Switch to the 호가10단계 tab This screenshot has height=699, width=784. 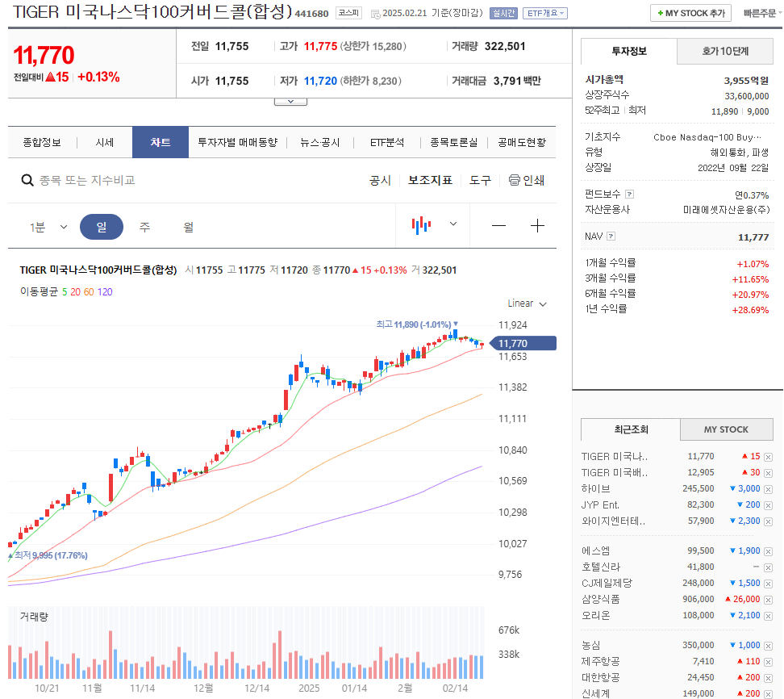(725, 51)
